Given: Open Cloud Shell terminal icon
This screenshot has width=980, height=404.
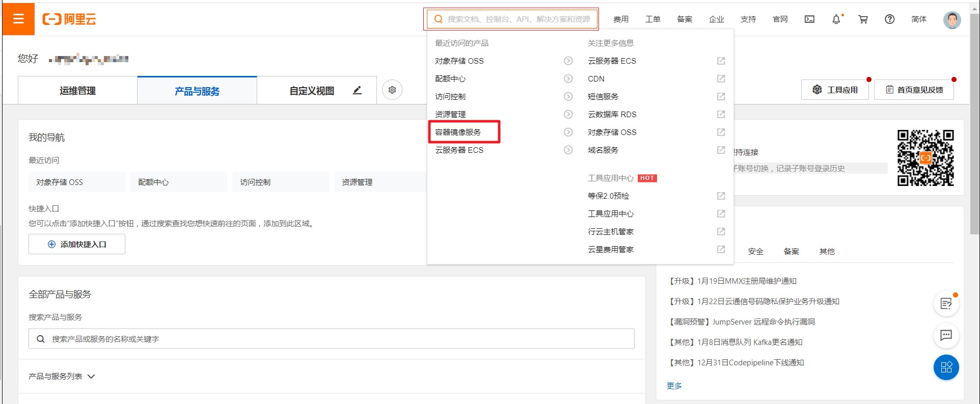Looking at the screenshot, I should click(x=809, y=19).
